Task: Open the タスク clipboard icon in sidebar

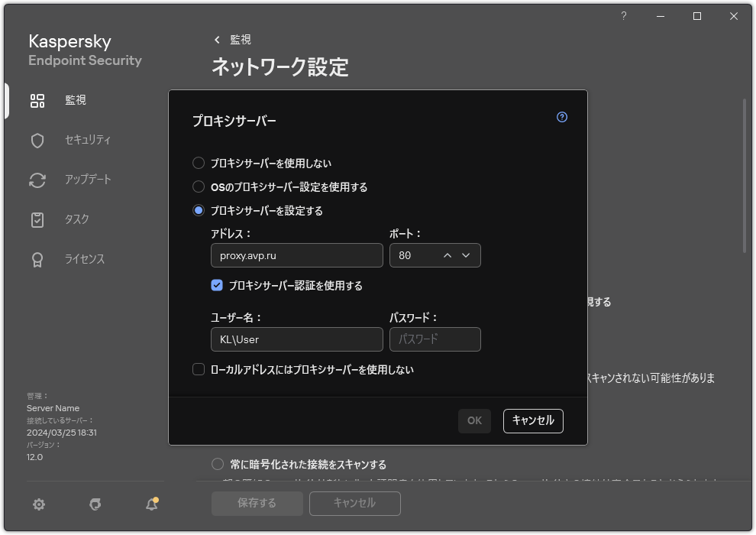Action: pos(37,219)
